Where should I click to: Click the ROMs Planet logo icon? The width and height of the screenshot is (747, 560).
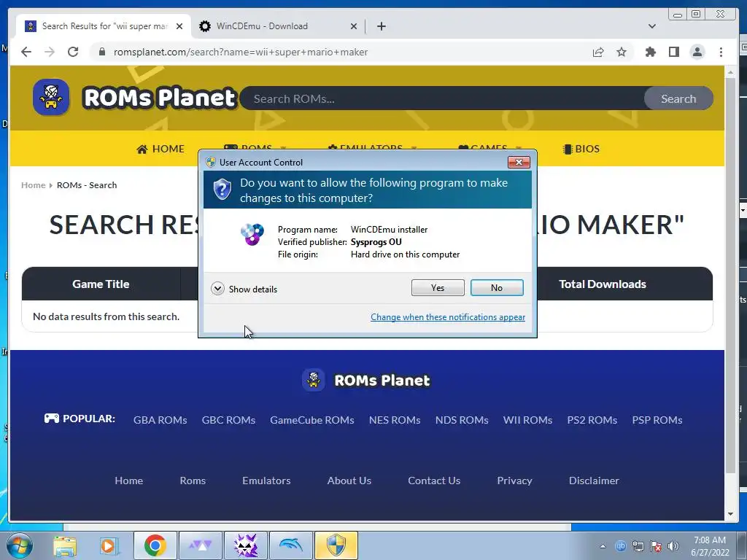click(52, 97)
